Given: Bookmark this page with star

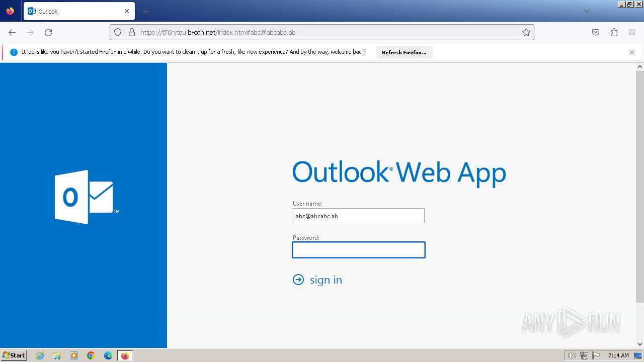Looking at the screenshot, I should point(526,32).
